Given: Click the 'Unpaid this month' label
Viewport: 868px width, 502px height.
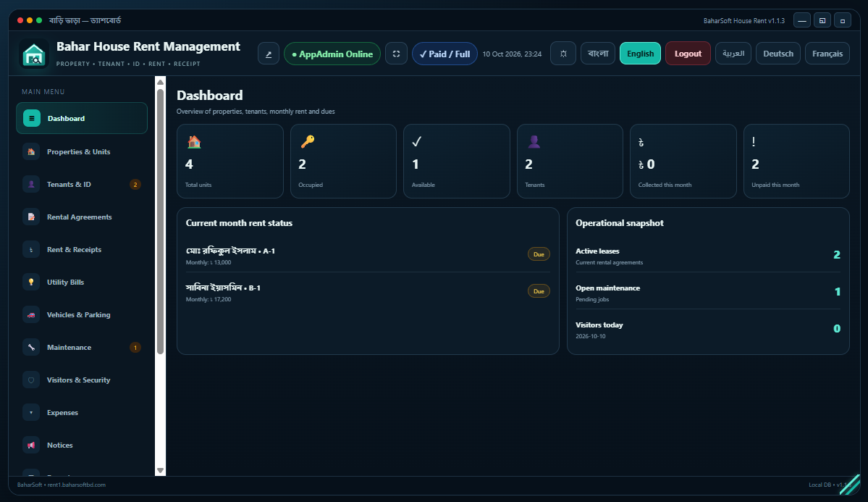Looking at the screenshot, I should (775, 185).
